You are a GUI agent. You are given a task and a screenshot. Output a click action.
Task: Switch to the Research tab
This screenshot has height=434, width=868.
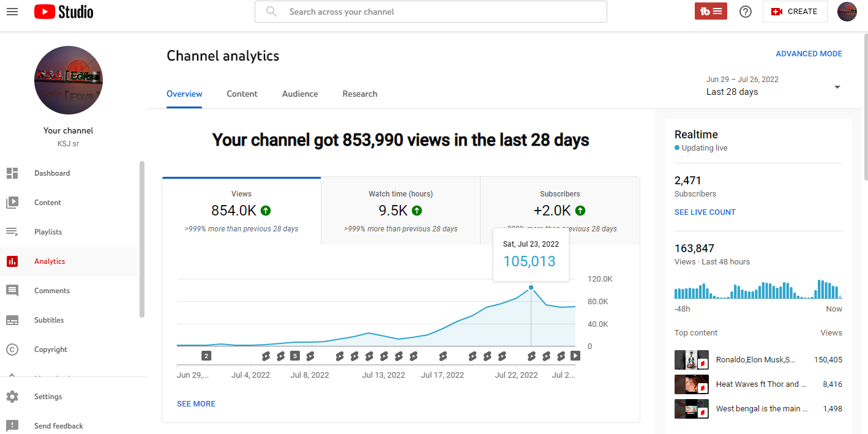[360, 94]
